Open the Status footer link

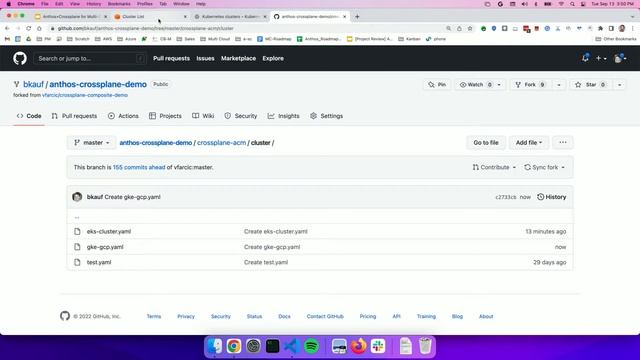[x=254, y=316]
